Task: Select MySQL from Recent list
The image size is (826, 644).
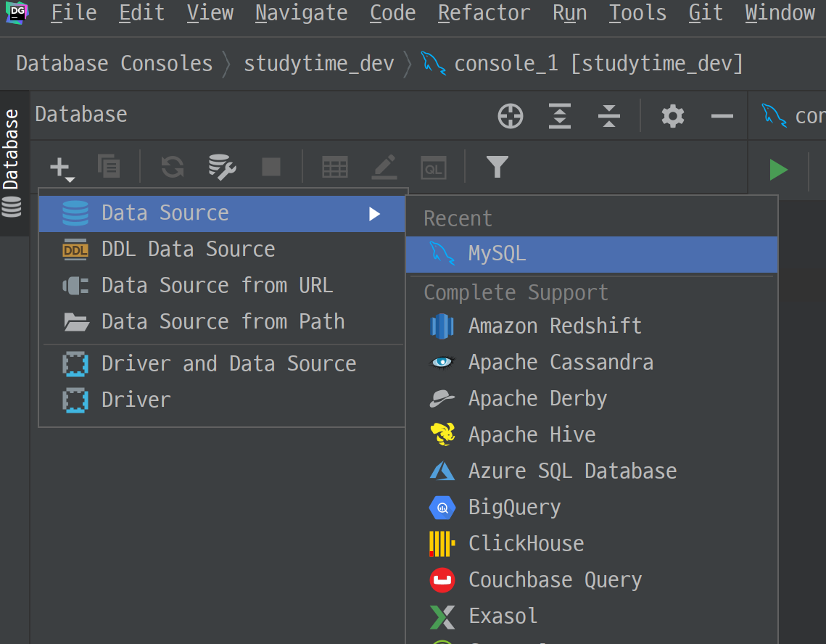Action: point(497,254)
